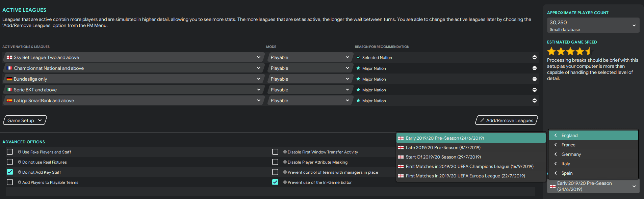Expand the Championnat National and above dropdown
This screenshot has width=644, height=199.
tap(133, 68)
